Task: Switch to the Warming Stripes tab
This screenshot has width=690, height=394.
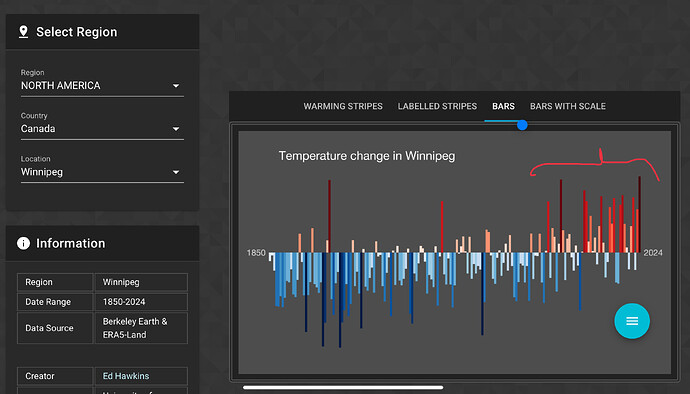Action: click(x=343, y=107)
